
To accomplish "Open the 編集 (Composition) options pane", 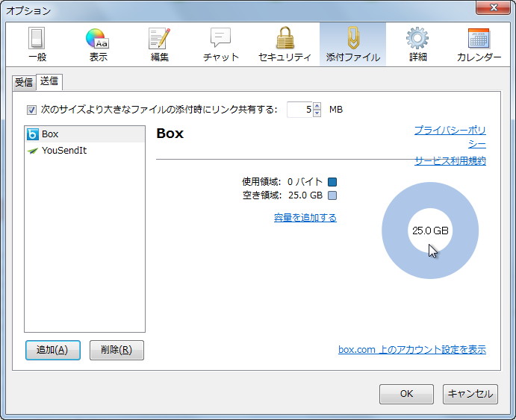I will [x=160, y=45].
